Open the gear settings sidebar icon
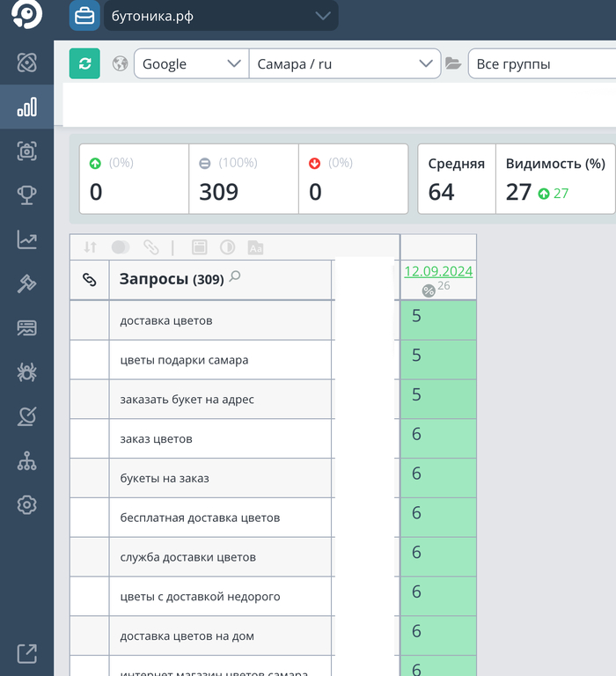 click(x=26, y=505)
